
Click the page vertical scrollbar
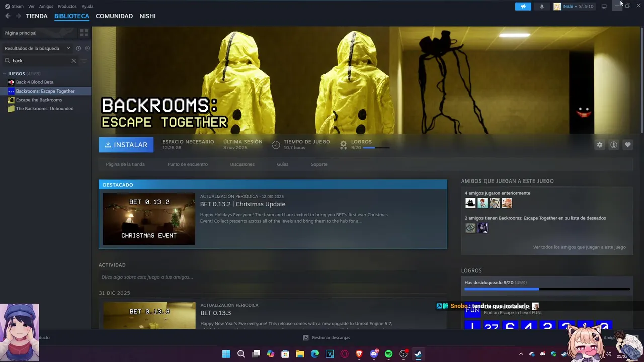tap(641, 80)
